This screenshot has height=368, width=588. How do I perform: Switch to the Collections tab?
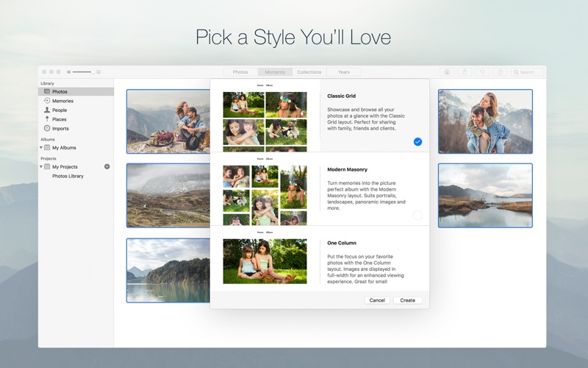coord(309,72)
